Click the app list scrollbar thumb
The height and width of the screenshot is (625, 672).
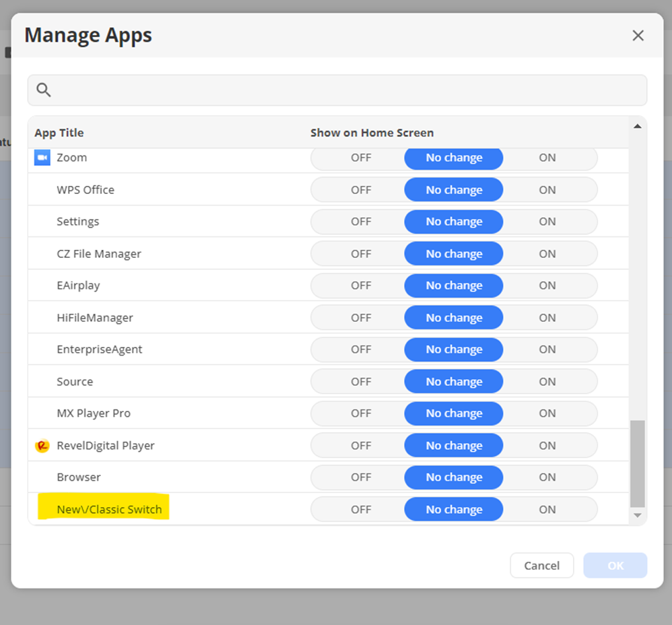637,464
